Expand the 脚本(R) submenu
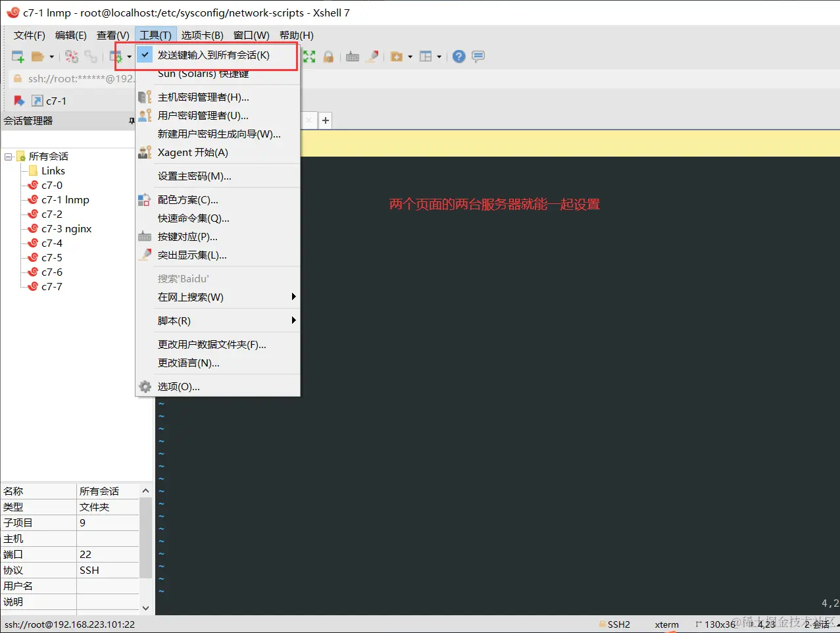The width and height of the screenshot is (840, 633). pyautogui.click(x=218, y=321)
